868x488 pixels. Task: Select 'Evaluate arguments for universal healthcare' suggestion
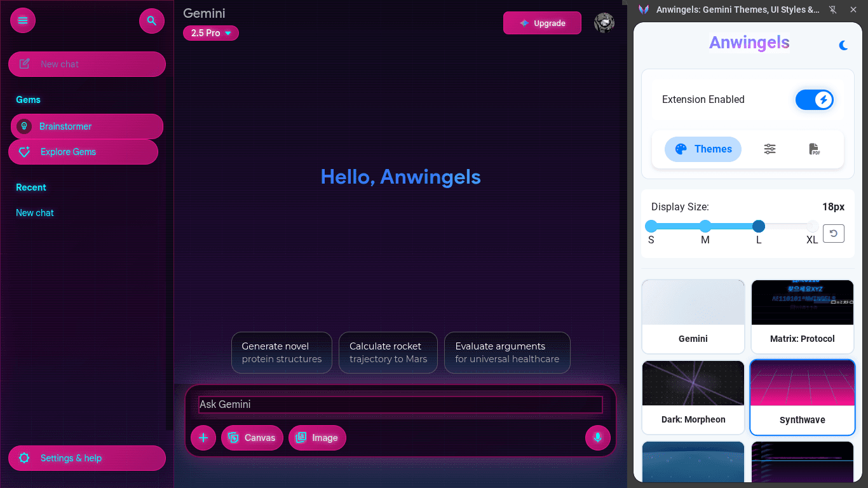click(507, 353)
